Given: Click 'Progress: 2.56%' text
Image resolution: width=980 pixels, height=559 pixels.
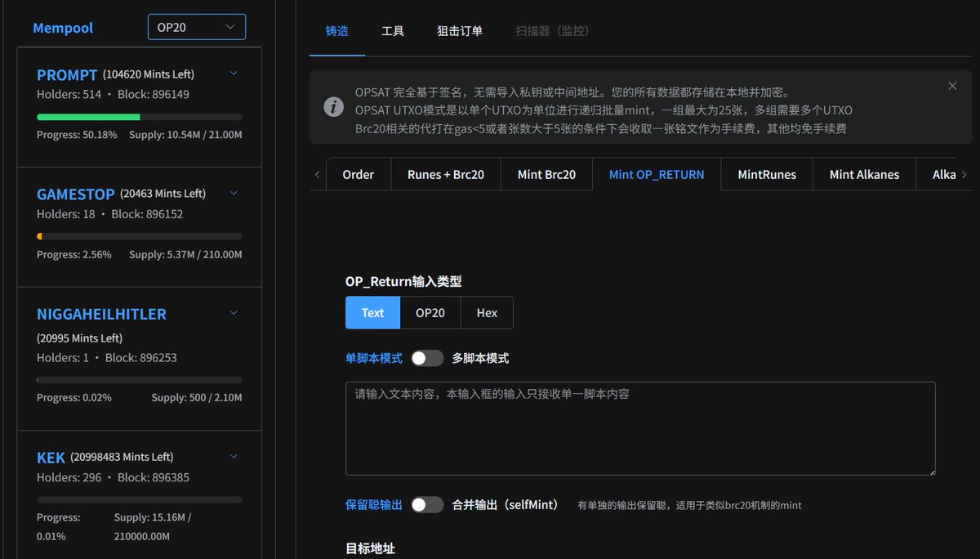Looking at the screenshot, I should [74, 254].
